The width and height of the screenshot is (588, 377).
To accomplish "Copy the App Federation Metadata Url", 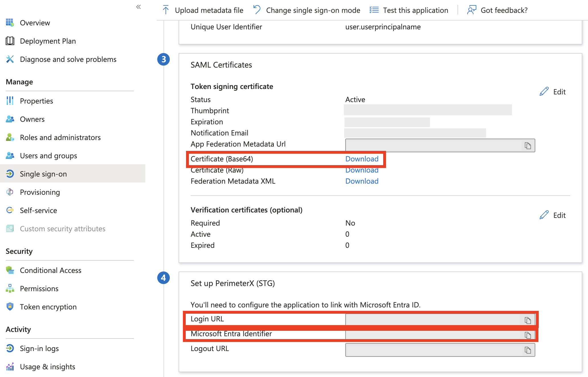I will pos(528,146).
